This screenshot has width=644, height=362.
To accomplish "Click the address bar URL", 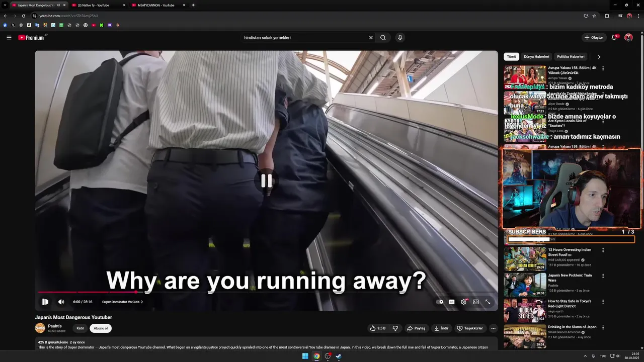I will point(68,16).
